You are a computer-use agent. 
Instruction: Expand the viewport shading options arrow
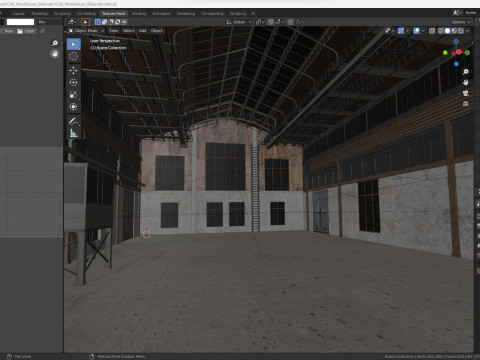click(467, 31)
